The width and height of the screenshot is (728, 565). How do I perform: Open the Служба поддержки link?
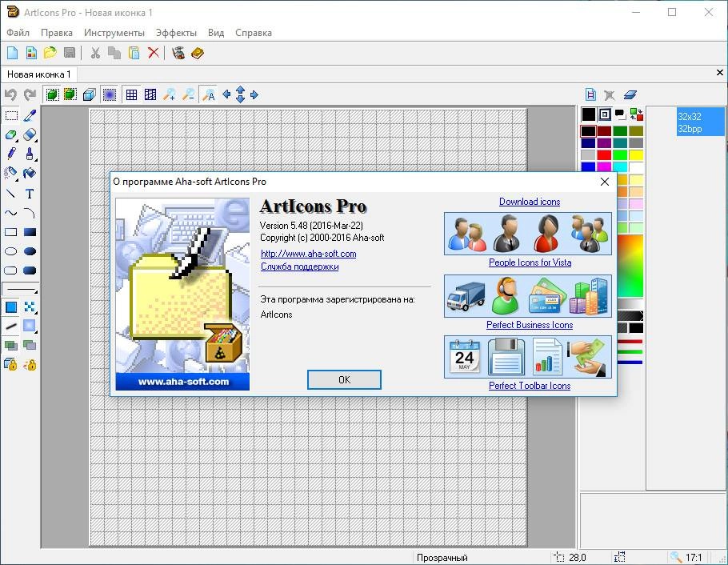(x=299, y=266)
